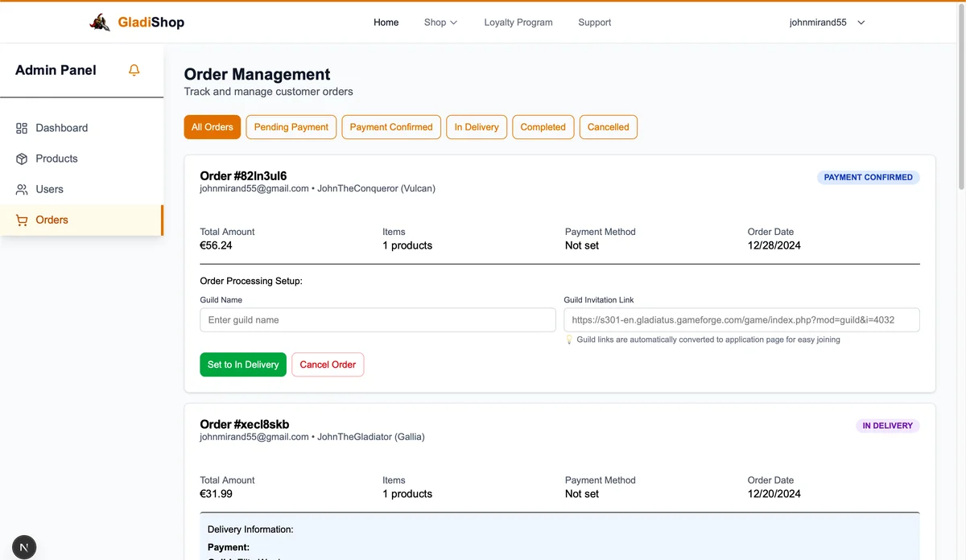Click the Dashboard grid icon in sidebar
This screenshot has width=966, height=560.
(x=22, y=128)
